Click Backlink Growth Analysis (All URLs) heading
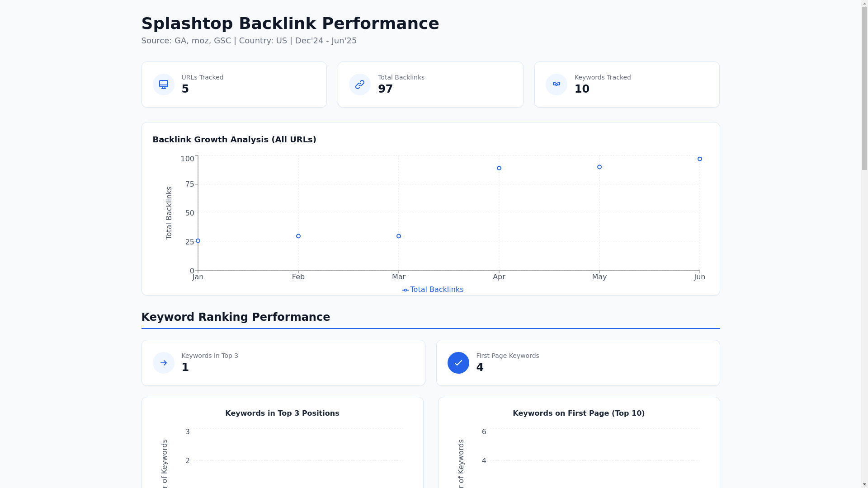 click(x=235, y=140)
